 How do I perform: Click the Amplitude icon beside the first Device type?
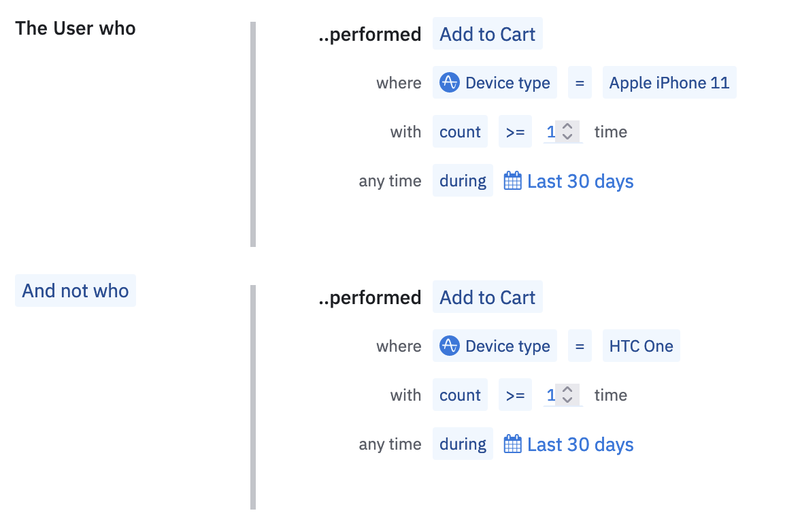449,83
